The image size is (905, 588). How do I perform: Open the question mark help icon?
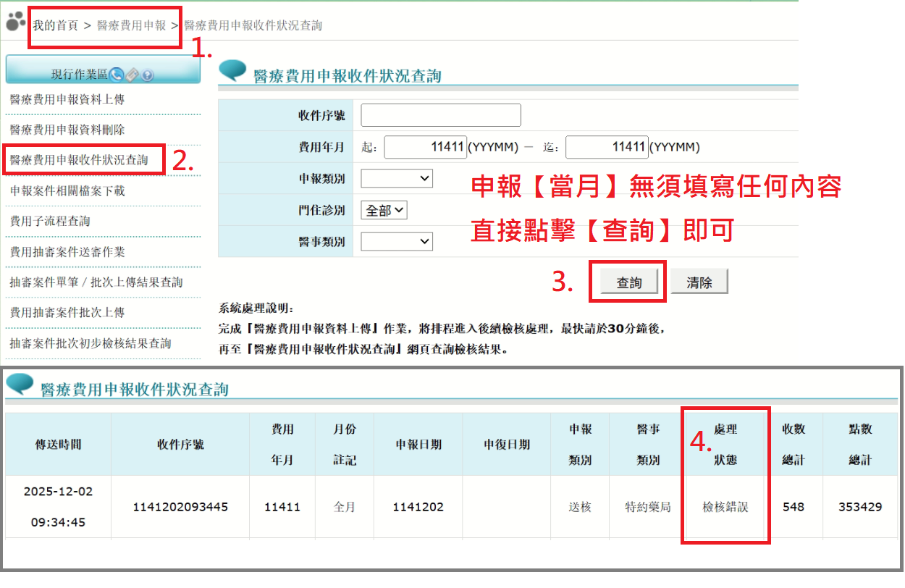[x=147, y=75]
